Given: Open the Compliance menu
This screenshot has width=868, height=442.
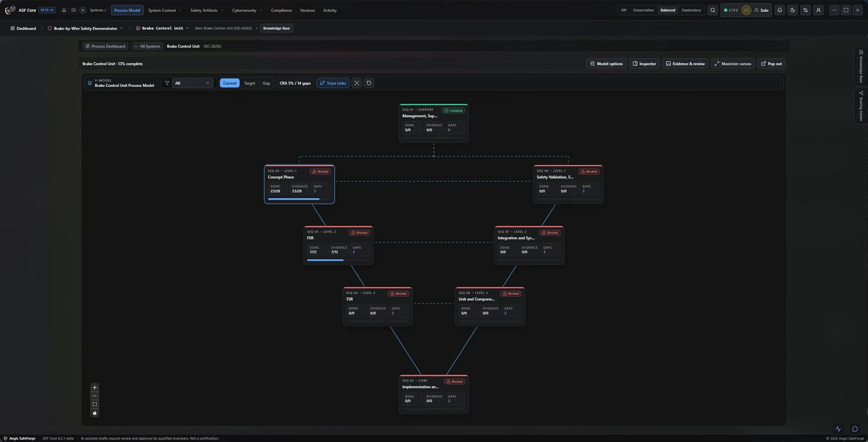Looking at the screenshot, I should coord(281,10).
